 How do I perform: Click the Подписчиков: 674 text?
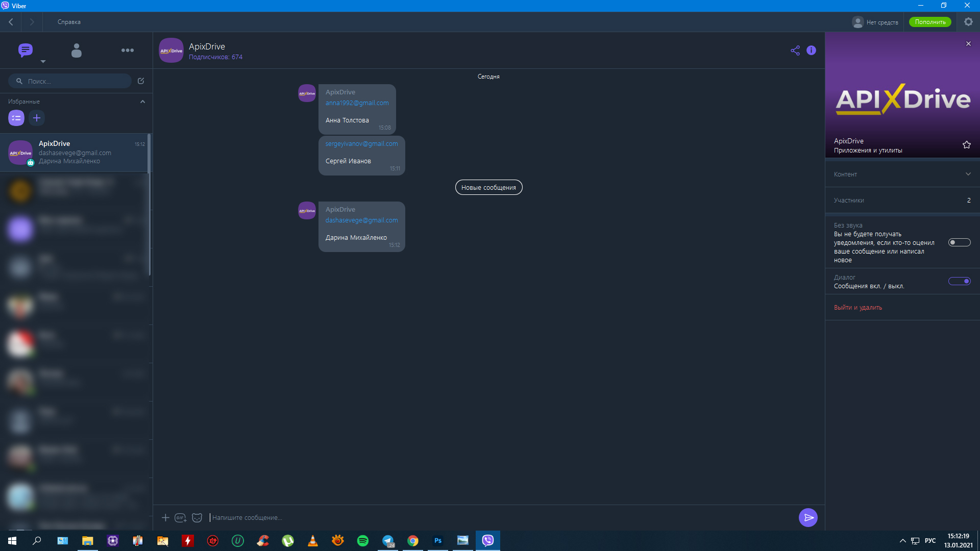click(x=215, y=57)
